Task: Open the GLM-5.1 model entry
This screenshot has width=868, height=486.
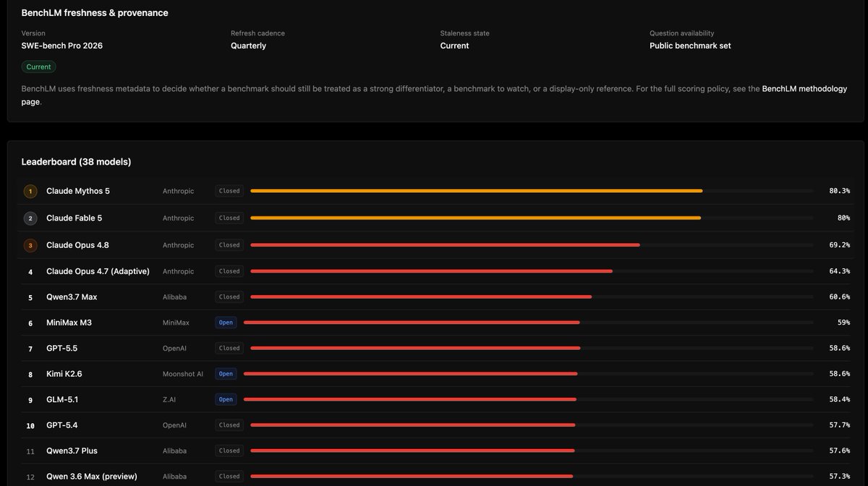Action: (x=62, y=399)
